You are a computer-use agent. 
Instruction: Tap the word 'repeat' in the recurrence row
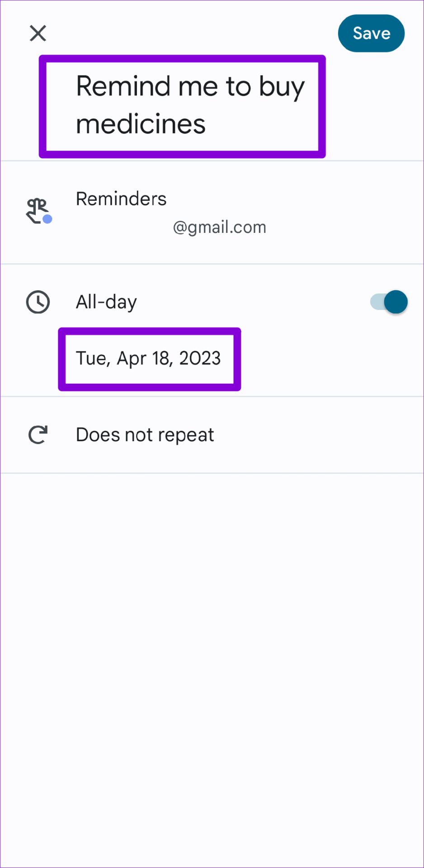186,436
